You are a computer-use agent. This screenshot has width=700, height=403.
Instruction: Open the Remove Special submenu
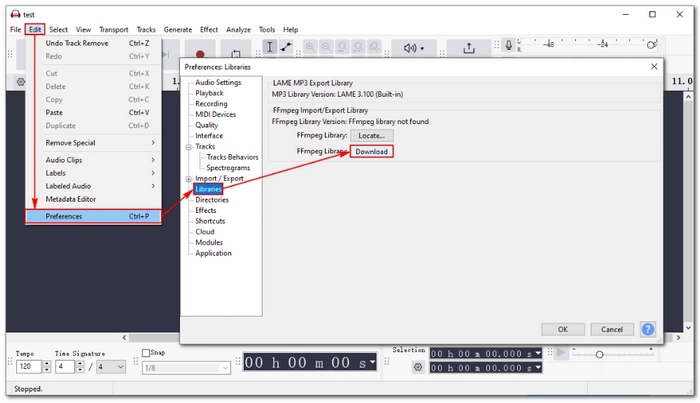(93, 143)
